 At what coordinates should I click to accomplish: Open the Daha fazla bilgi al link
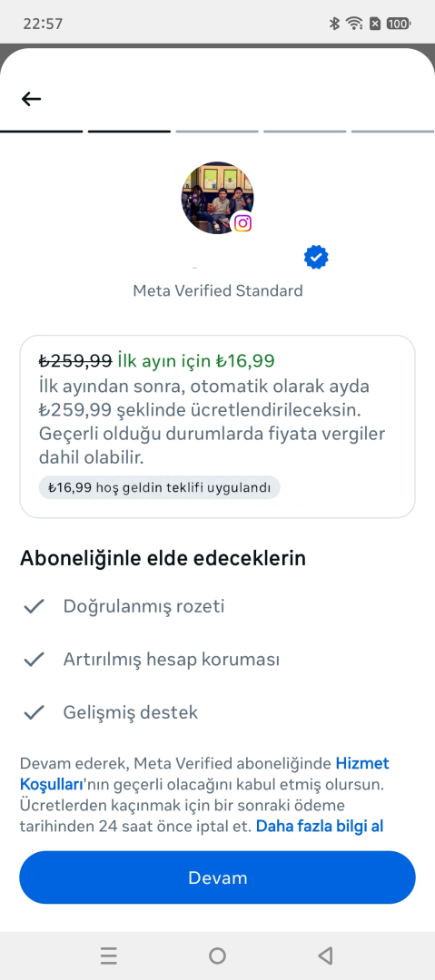click(319, 827)
